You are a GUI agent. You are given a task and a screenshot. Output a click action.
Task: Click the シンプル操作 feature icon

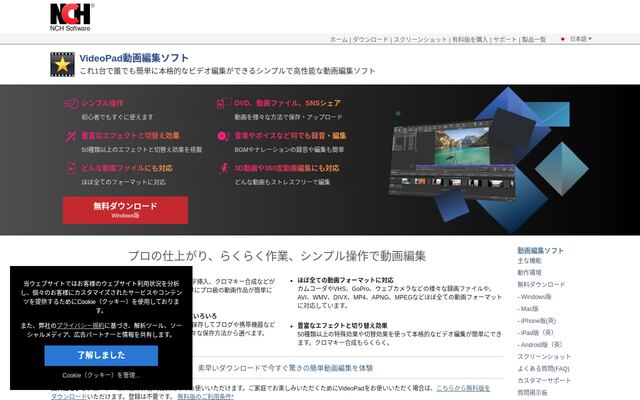pos(71,104)
